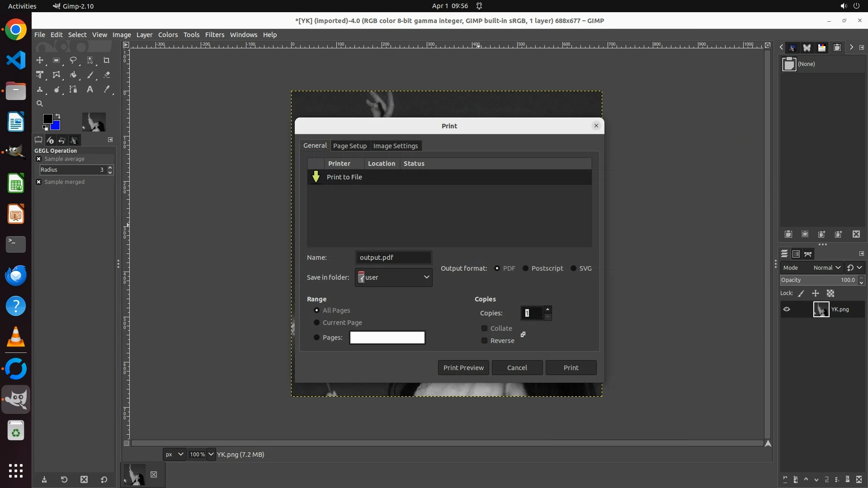Click the output.pdf name field
Image resolution: width=868 pixels, height=488 pixels.
[x=393, y=258]
